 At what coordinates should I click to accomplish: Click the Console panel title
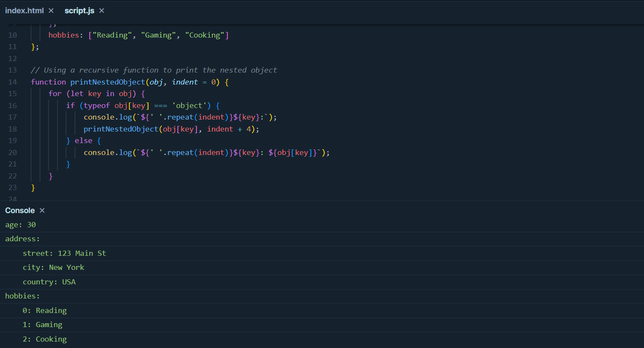(20, 211)
